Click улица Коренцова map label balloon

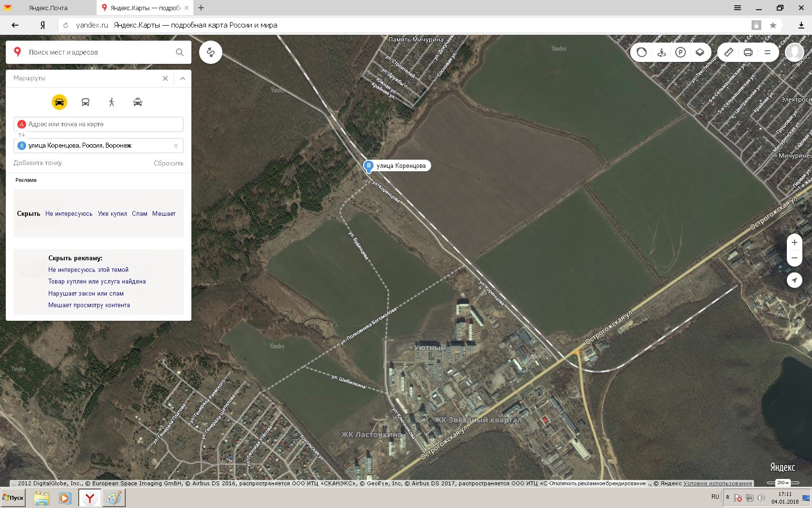(x=401, y=166)
